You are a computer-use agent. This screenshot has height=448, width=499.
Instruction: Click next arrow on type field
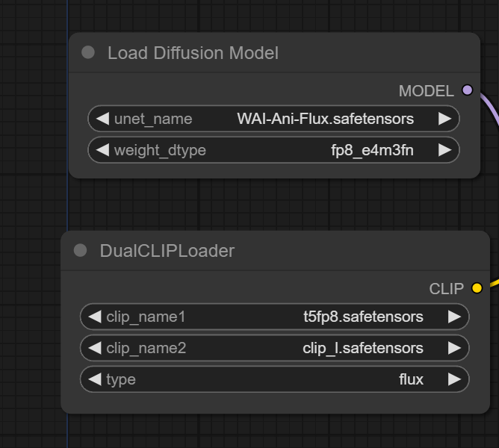[x=454, y=379]
